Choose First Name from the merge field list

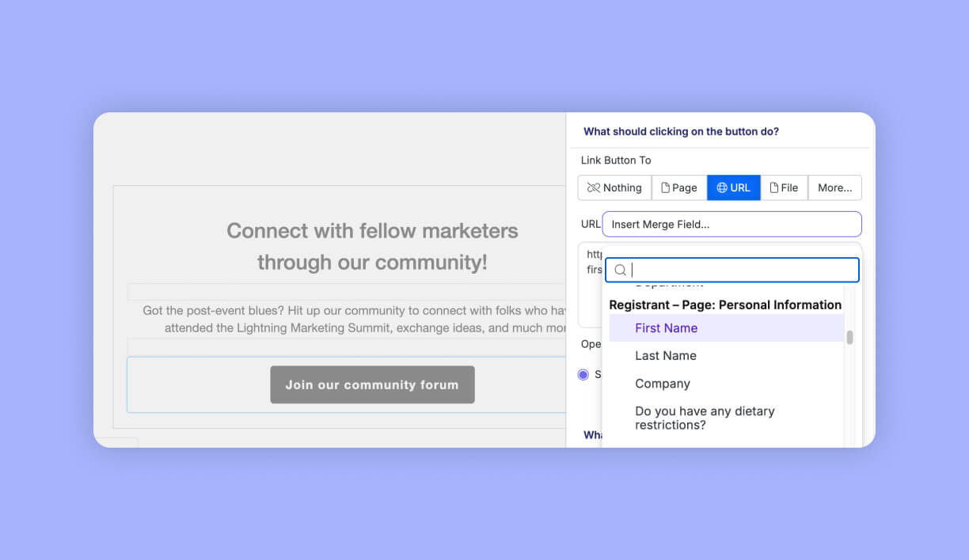point(666,327)
